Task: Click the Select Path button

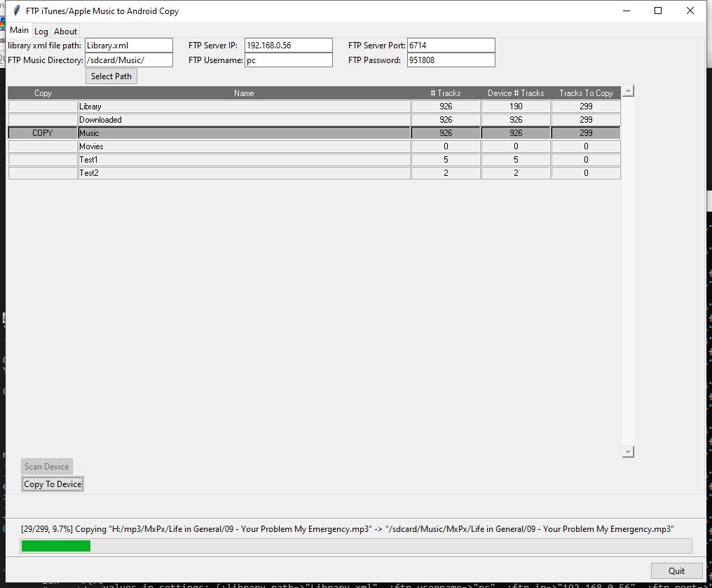Action: (x=111, y=76)
